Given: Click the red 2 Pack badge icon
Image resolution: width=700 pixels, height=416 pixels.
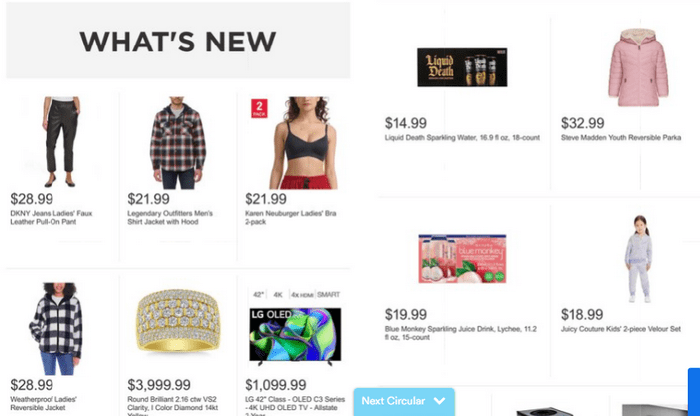Looking at the screenshot, I should coord(259,108).
